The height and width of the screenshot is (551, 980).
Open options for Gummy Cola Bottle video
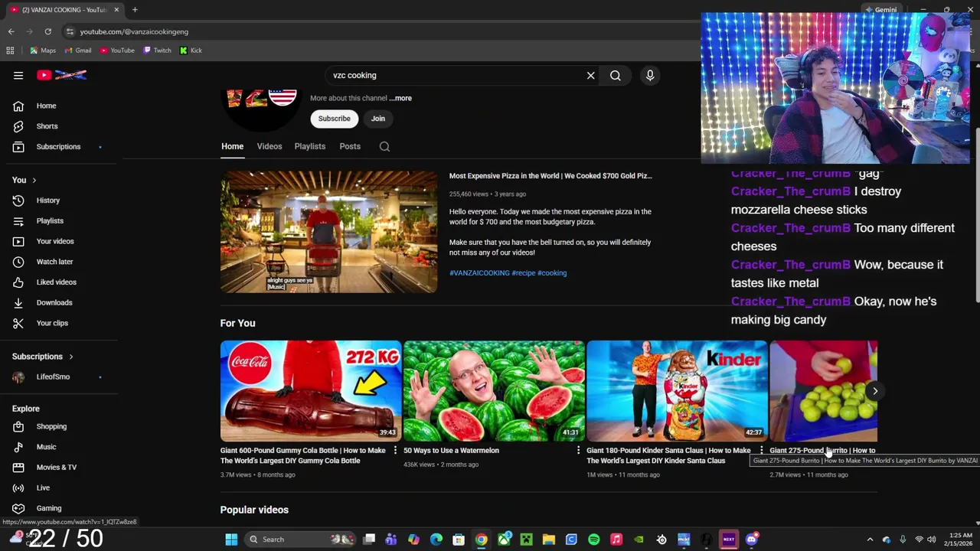[395, 451]
